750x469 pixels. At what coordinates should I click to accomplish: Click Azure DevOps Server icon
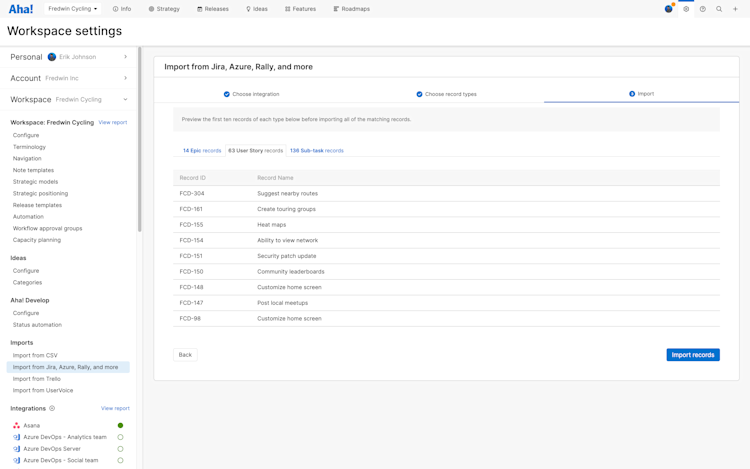[16, 449]
